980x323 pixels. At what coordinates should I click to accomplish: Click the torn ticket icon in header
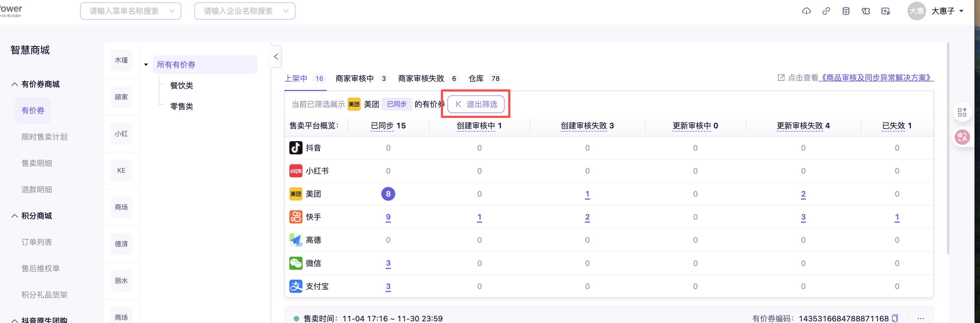point(866,11)
